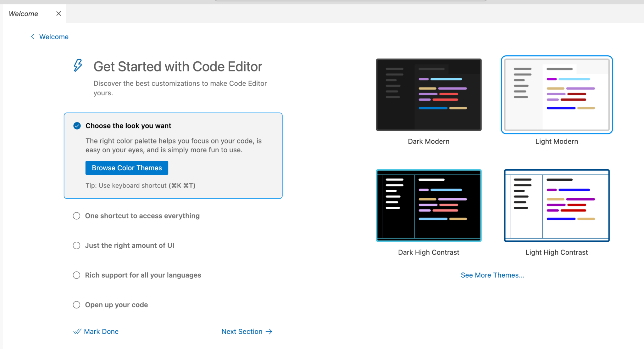Click the back chevron before Welcome
Viewport: 644px width, 349px height.
pyautogui.click(x=33, y=37)
